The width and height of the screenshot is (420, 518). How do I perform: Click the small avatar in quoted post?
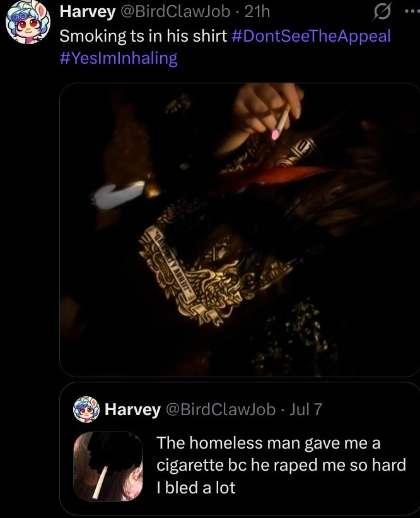pyautogui.click(x=86, y=409)
